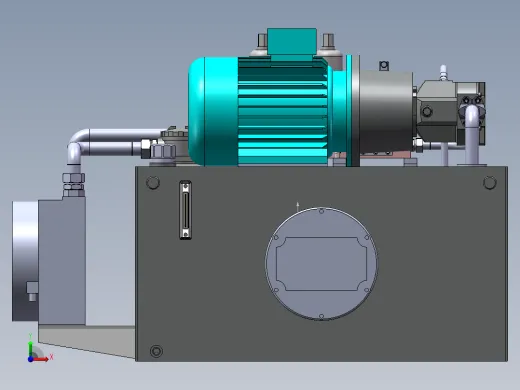Click the blue origin ball of the triad
This screenshot has height=390, width=520.
click(30, 359)
